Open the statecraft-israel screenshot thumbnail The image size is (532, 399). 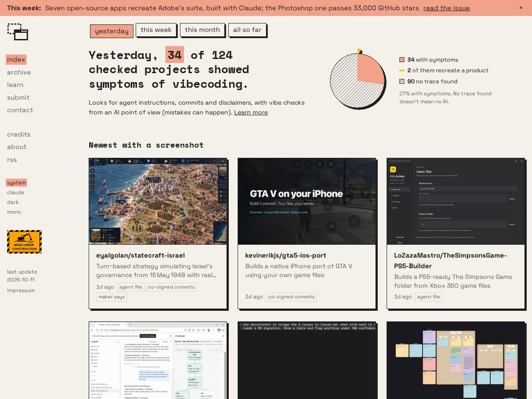[x=158, y=201]
